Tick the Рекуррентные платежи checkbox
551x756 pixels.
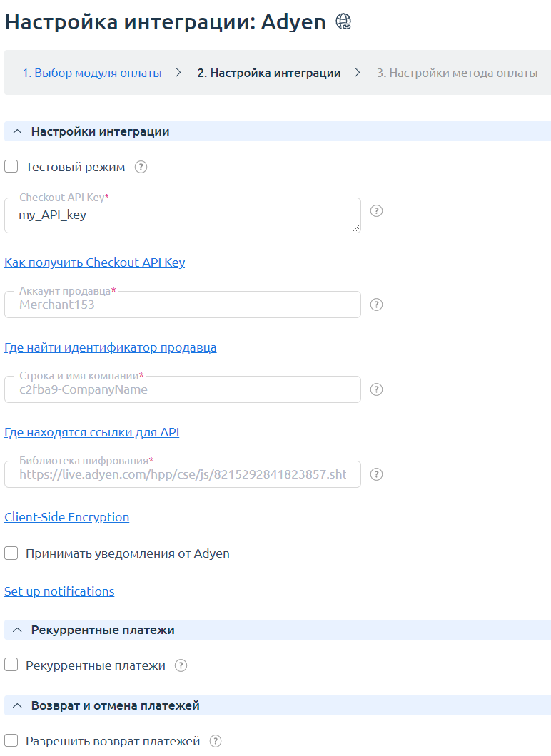(11, 665)
